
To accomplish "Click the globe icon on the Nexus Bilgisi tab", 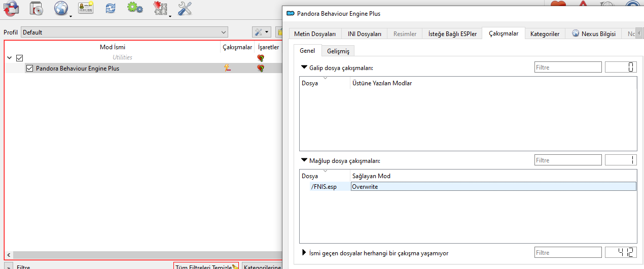I will tap(576, 33).
